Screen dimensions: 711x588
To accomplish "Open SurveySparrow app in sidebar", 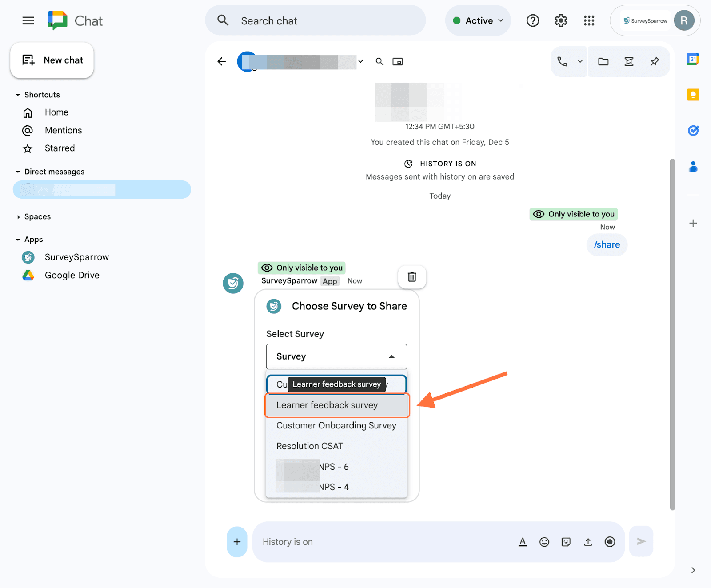I will click(x=76, y=257).
